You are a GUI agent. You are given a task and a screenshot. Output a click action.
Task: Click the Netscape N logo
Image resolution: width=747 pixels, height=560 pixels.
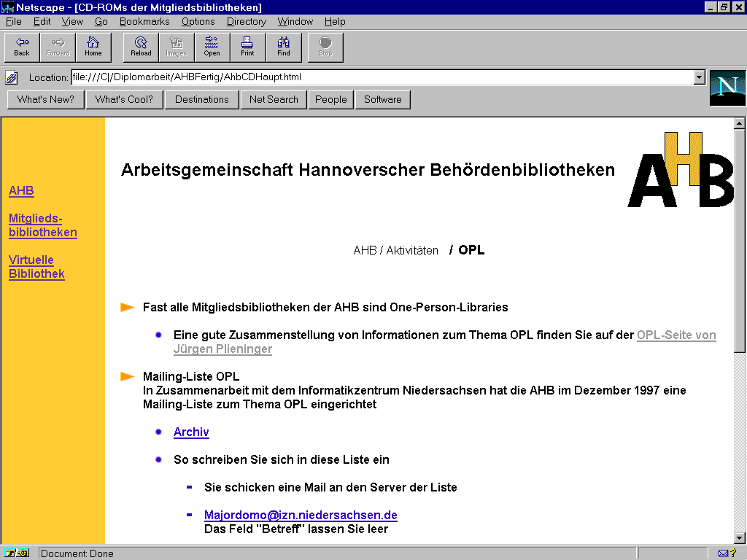[727, 88]
